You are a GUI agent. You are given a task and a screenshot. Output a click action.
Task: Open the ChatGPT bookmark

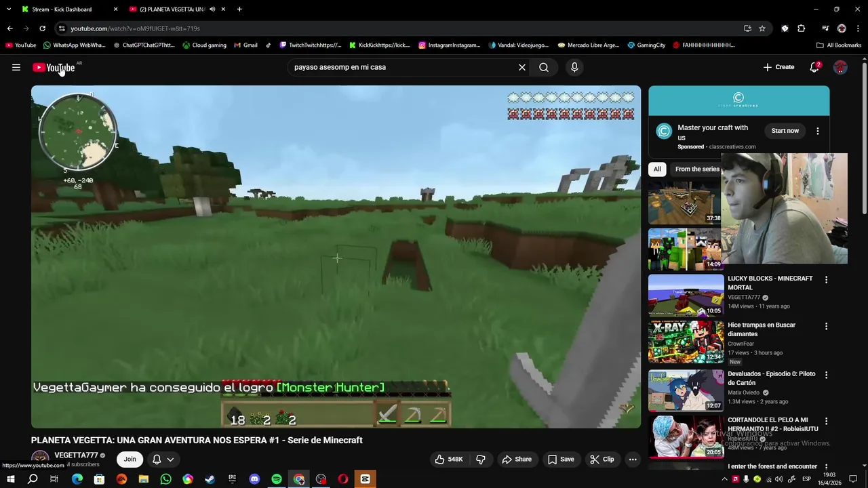(x=144, y=45)
